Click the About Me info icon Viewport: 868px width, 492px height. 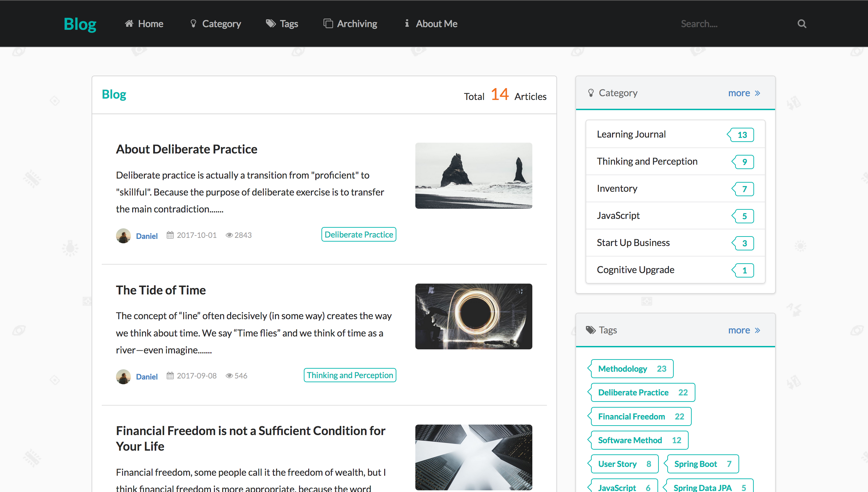pyautogui.click(x=407, y=24)
